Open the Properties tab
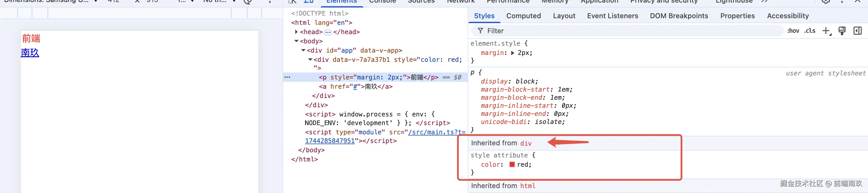Screen dimensions: 868x193 (x=737, y=16)
